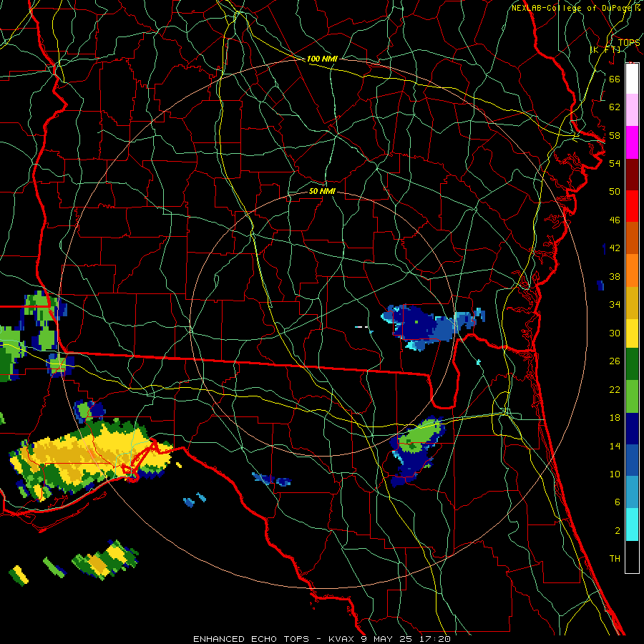Select the dark green legend swatch near 26
The width and height of the screenshot is (644, 644).
click(632, 364)
